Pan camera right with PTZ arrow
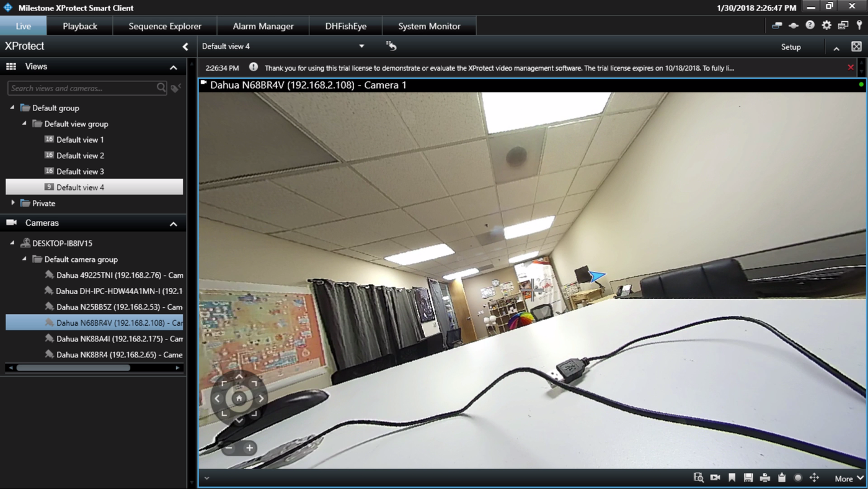This screenshot has width=868, height=489. point(260,398)
